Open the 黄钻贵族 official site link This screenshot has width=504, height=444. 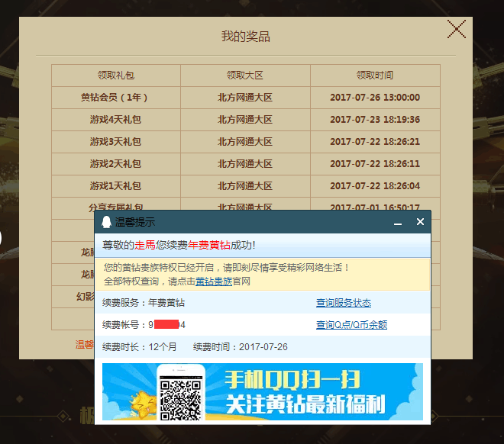[214, 282]
